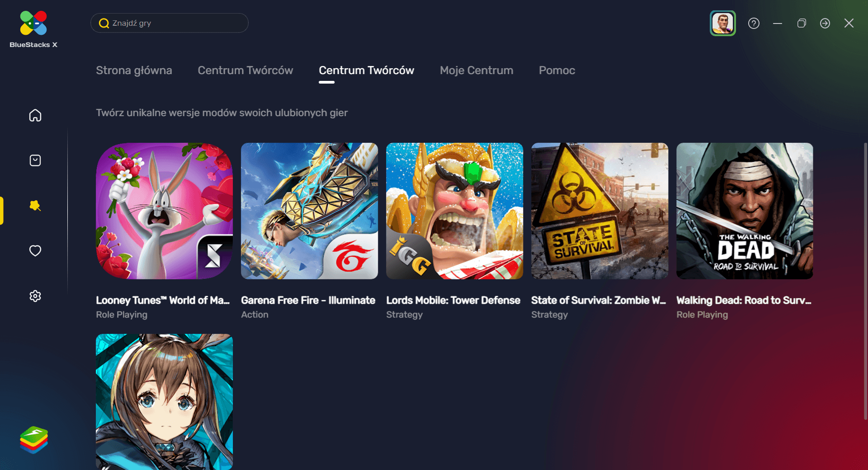Select the active Centrum Twórców tab

(367, 70)
